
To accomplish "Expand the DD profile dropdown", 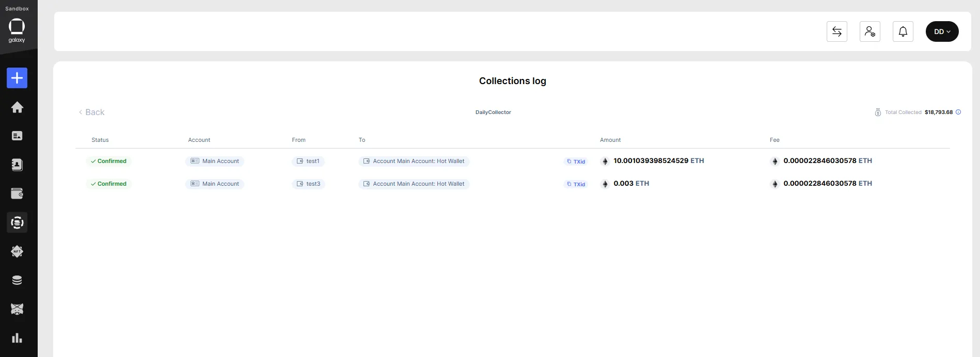I will tap(942, 31).
